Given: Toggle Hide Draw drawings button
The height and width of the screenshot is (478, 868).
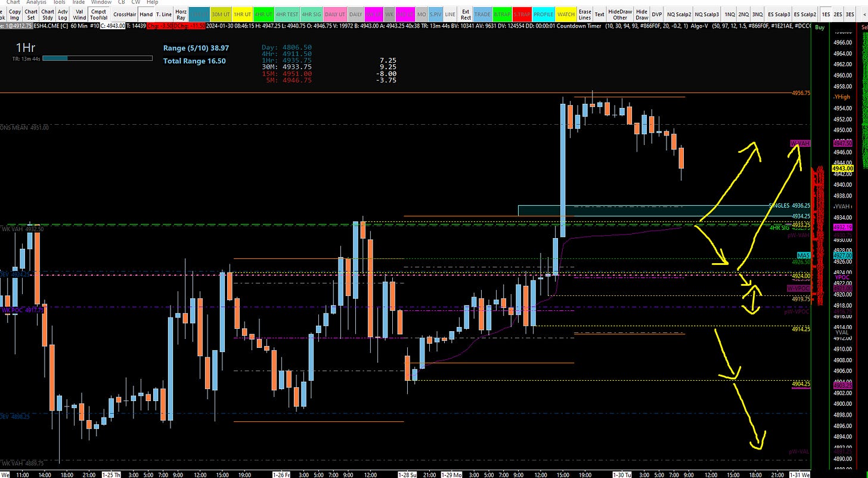Looking at the screenshot, I should click(641, 14).
